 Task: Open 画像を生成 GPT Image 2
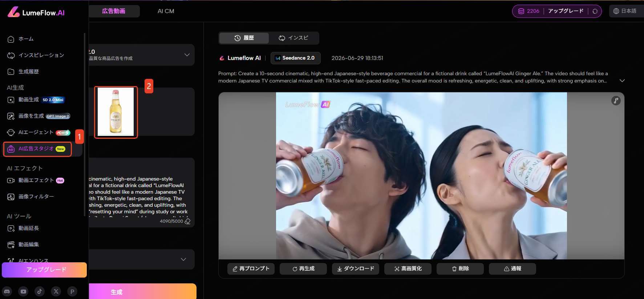pos(39,116)
